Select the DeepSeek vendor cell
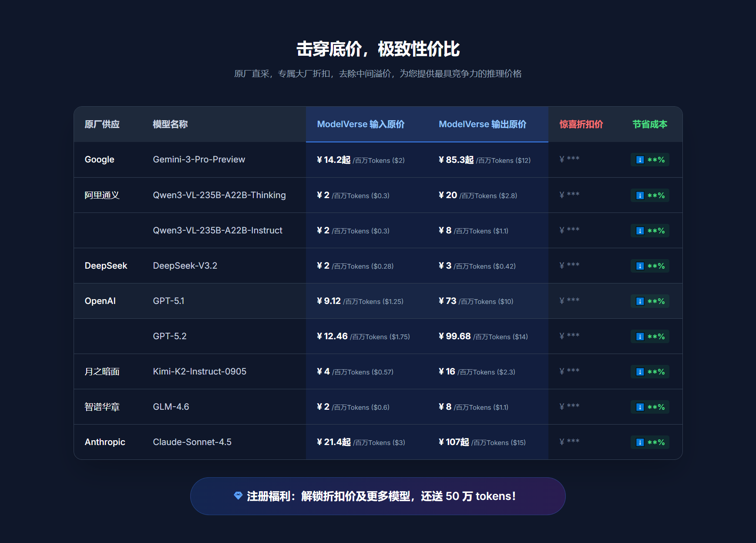Viewport: 756px width, 543px height. click(x=106, y=266)
